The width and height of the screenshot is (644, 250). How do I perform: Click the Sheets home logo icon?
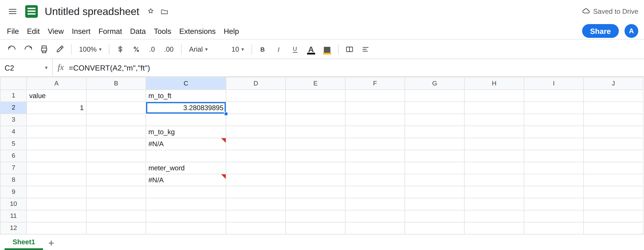32,11
